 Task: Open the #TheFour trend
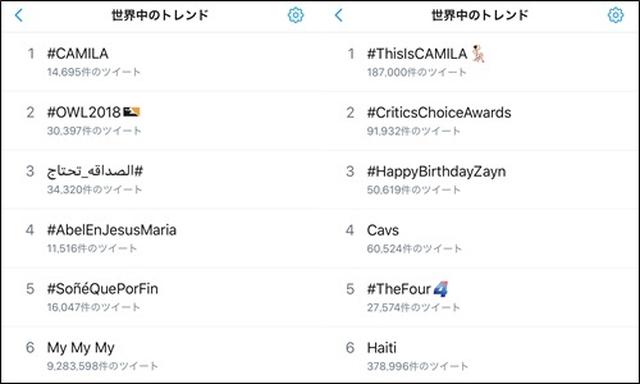point(482,297)
